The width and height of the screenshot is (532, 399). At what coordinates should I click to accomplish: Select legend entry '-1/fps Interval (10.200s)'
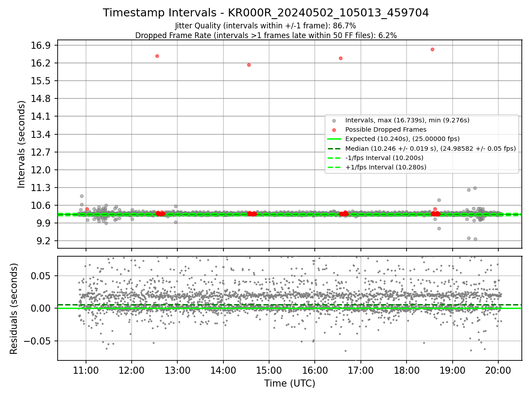tap(384, 158)
